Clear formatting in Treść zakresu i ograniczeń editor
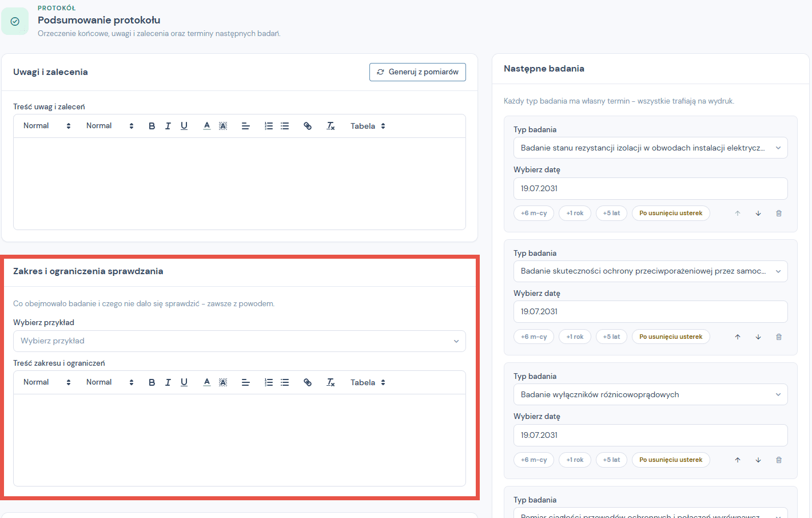The image size is (812, 518). (331, 382)
